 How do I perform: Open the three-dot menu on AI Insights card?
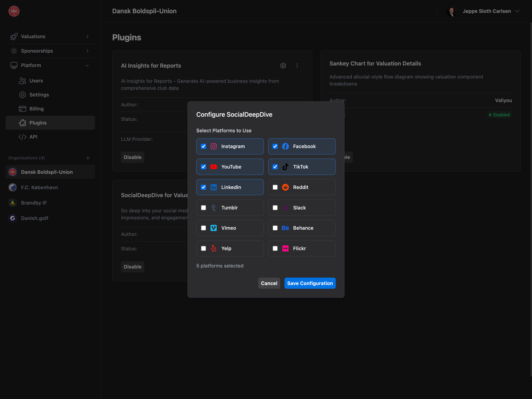[x=297, y=65]
